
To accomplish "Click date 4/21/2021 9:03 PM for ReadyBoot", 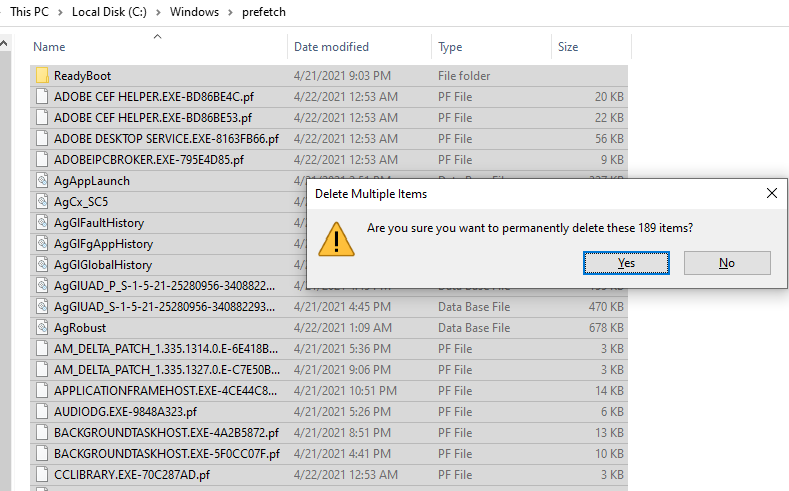I will [x=342, y=76].
